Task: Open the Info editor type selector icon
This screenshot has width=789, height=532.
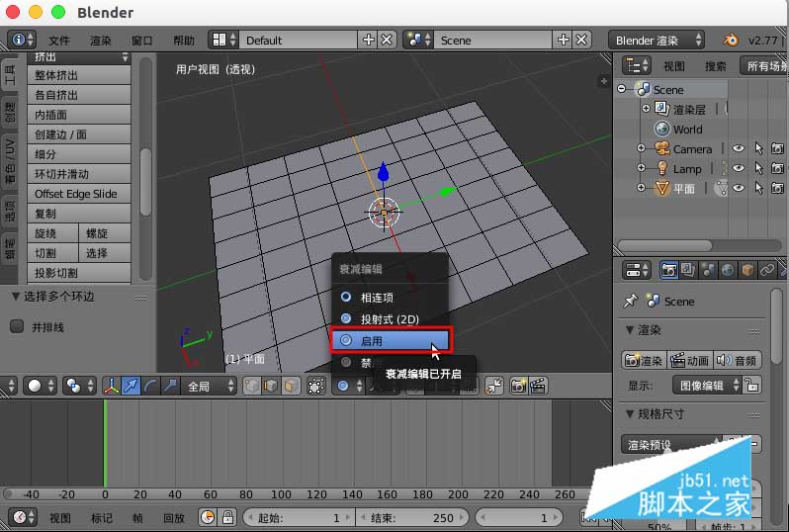Action: tap(22, 40)
